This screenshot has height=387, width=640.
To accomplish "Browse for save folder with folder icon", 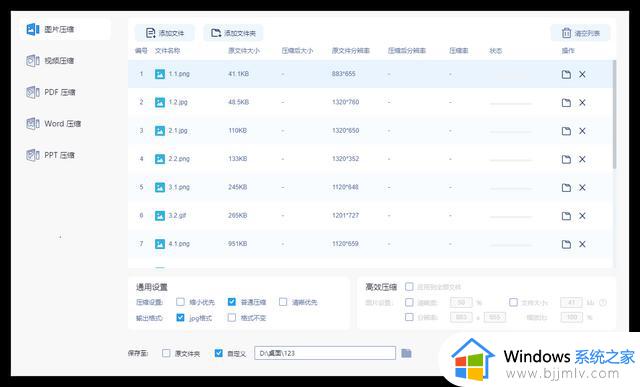I will [x=406, y=353].
